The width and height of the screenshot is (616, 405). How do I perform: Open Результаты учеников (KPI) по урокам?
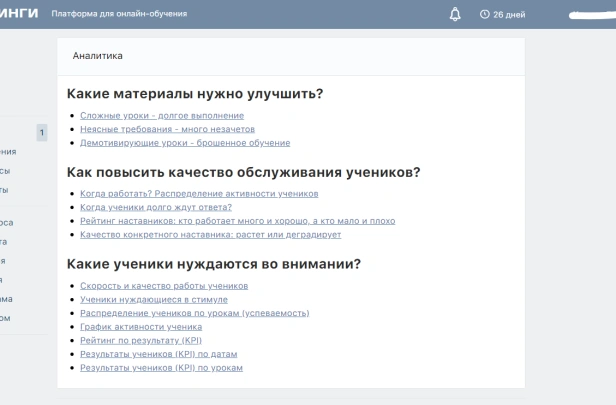pos(161,367)
